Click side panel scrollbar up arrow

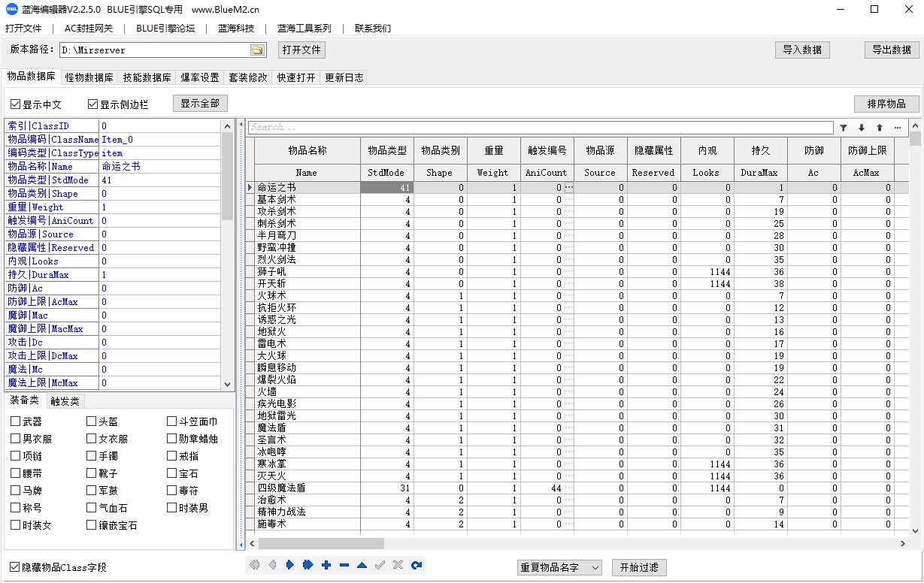point(229,125)
